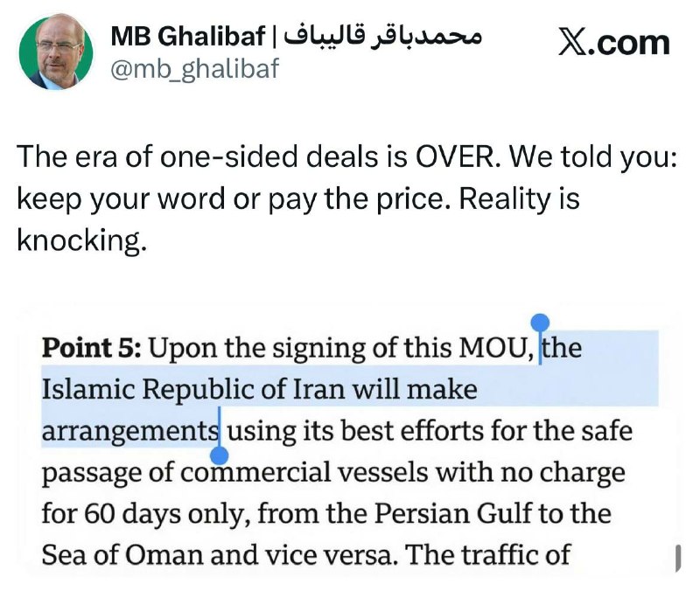Open the embedded document screenshot image
The image size is (700, 598).
point(349,442)
